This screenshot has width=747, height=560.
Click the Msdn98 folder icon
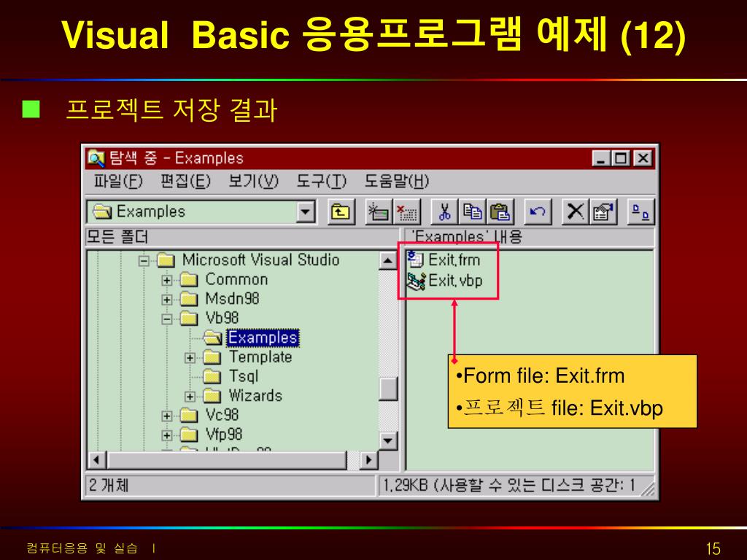coord(189,299)
